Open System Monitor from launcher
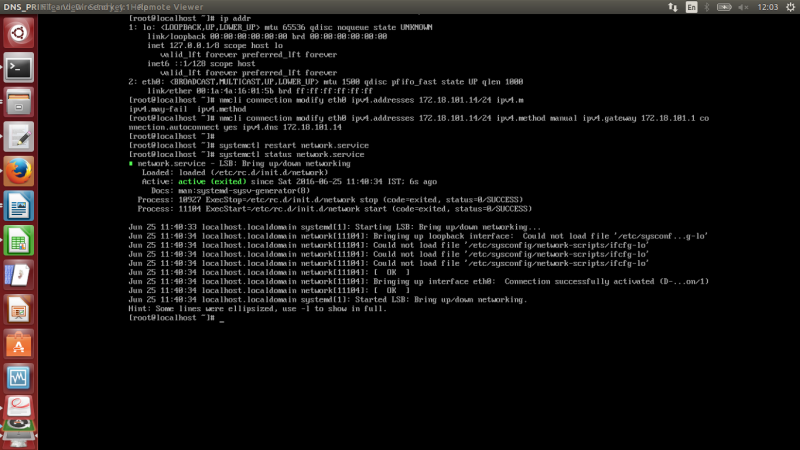Image resolution: width=800 pixels, height=450 pixels. [19, 378]
